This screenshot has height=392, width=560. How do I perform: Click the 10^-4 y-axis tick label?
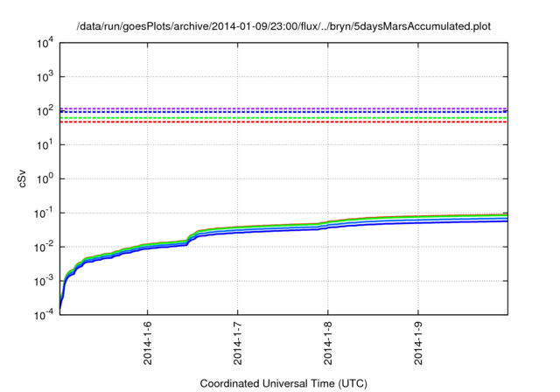click(44, 315)
